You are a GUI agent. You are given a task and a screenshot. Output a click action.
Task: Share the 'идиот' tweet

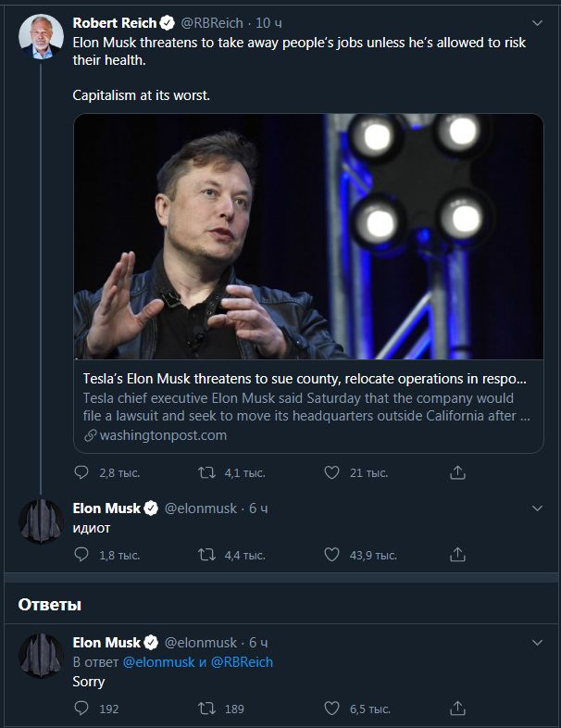(x=457, y=555)
